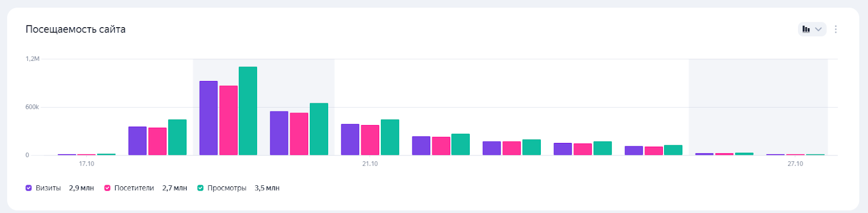Click the tallest pink Посетители bar
This screenshot has width=868, height=213.
228,121
